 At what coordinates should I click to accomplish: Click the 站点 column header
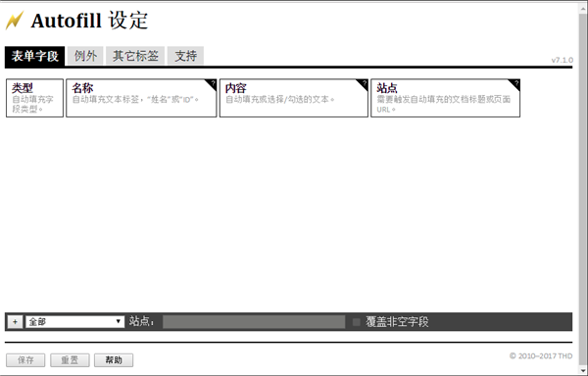click(446, 98)
